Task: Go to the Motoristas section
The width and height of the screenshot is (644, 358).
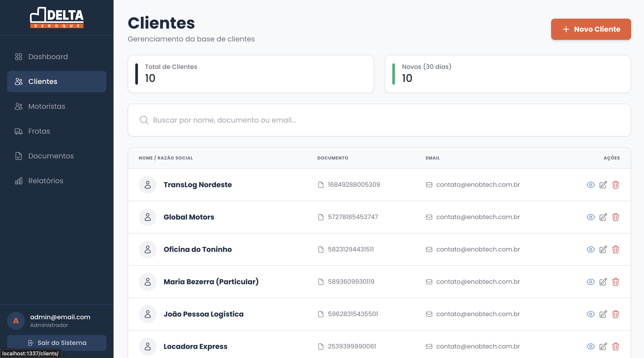Action: point(47,106)
